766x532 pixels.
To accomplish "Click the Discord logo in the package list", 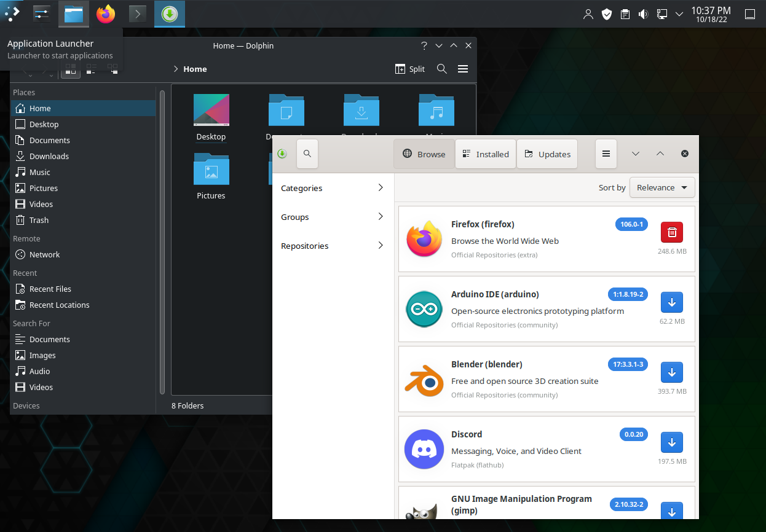I will pos(424,448).
